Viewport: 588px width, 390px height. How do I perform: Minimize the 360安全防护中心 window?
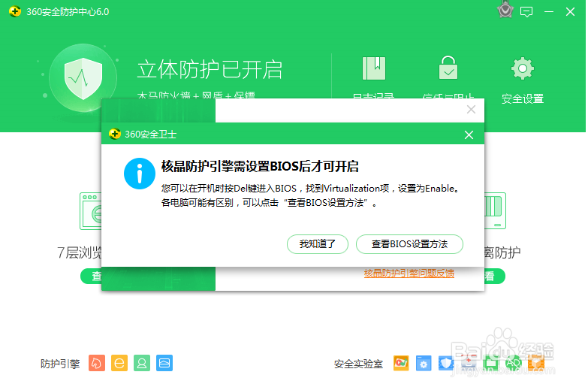coord(549,12)
